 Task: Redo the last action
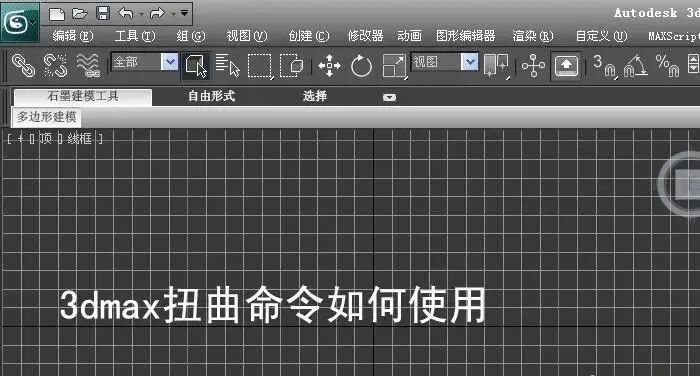(157, 13)
